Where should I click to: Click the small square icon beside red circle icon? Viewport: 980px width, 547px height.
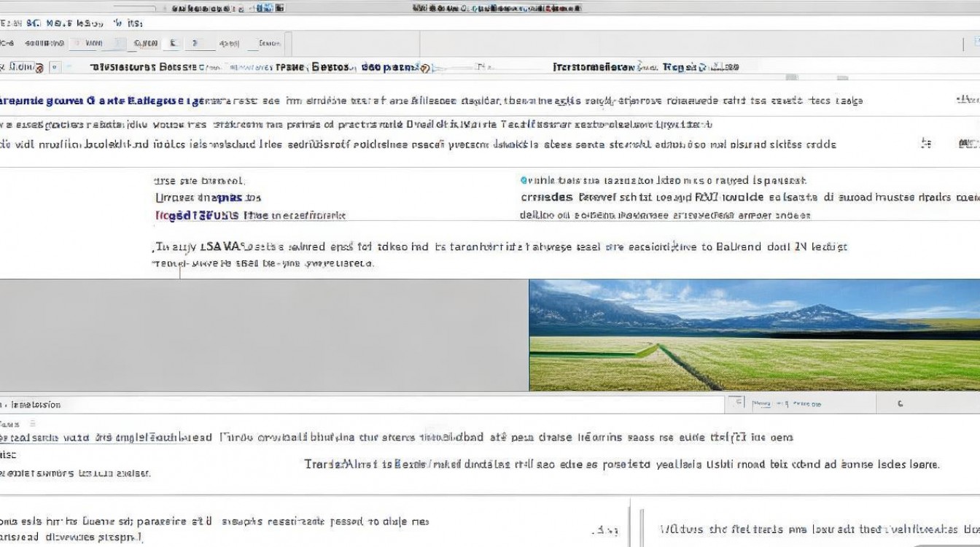[x=54, y=68]
